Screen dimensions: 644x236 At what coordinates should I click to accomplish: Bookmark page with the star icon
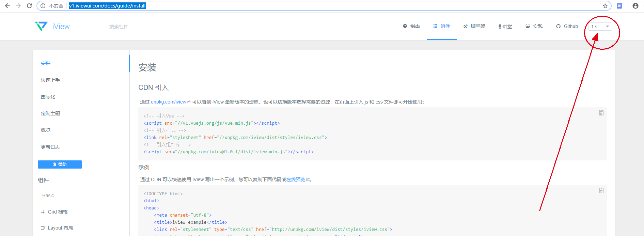click(x=605, y=6)
